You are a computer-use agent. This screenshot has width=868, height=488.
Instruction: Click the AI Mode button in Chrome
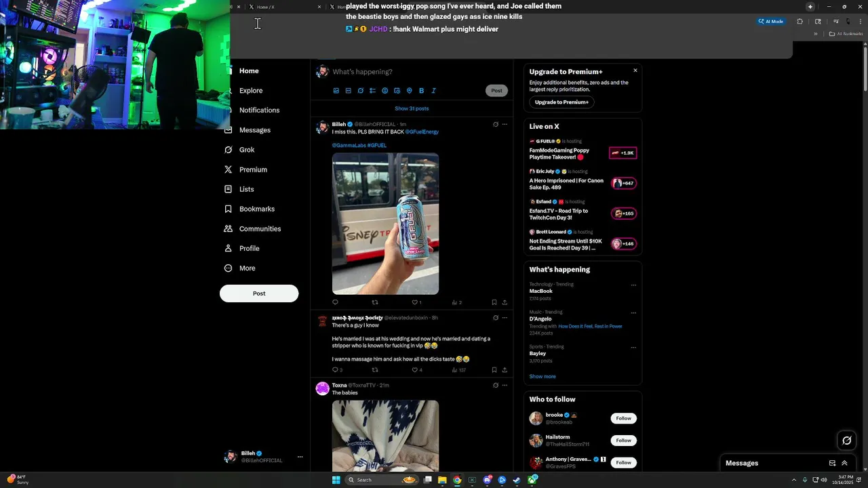tap(771, 22)
